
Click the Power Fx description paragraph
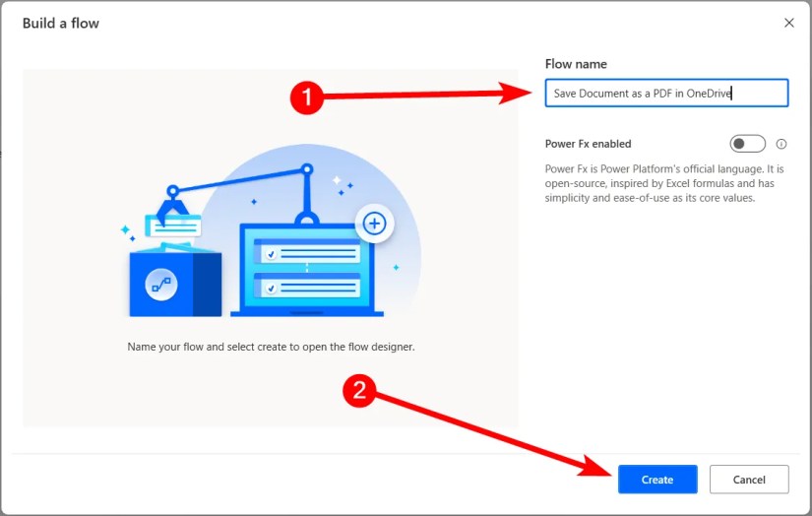click(664, 183)
